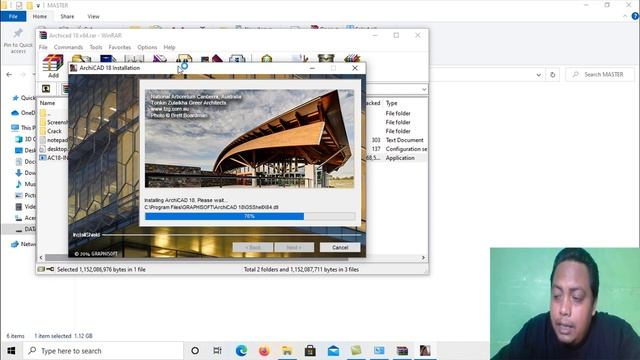Click the Explorer refresh icon

click(x=553, y=75)
